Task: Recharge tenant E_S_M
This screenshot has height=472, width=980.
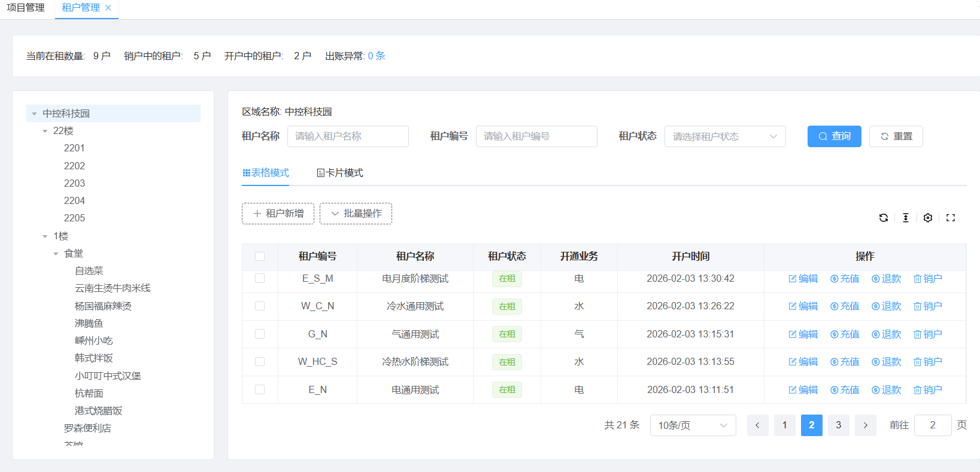Action: (845, 279)
